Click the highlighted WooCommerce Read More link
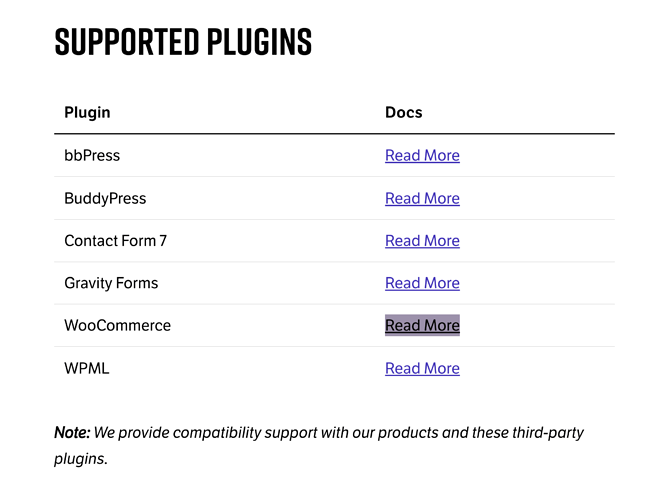Image resolution: width=650 pixels, height=500 pixels. click(422, 326)
